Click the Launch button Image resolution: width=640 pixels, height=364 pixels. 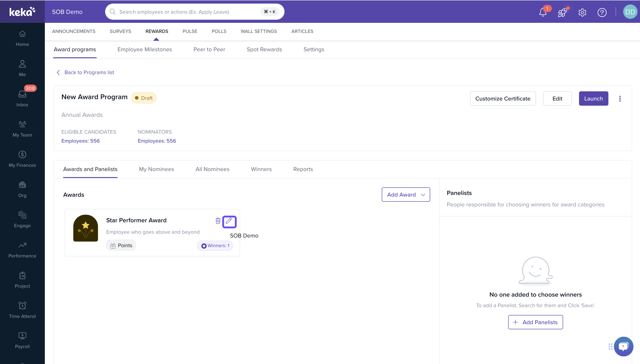tap(593, 98)
